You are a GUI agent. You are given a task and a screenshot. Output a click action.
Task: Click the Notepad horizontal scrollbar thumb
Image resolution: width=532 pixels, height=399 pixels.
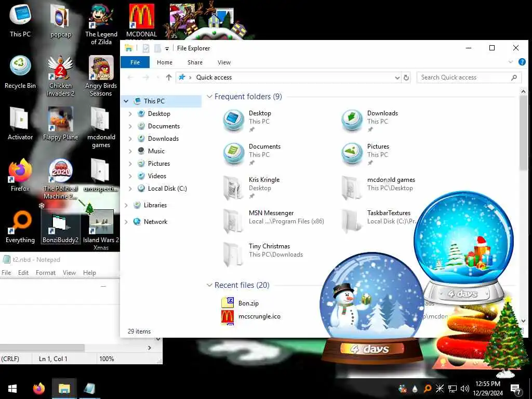click(x=42, y=348)
